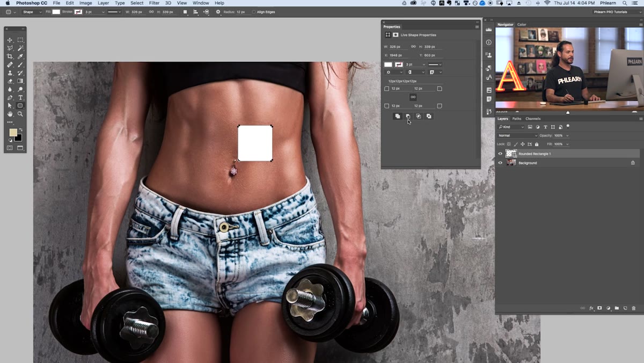
Task: Toggle Lock Transparent Pixels in Layers panel
Action: tap(509, 144)
